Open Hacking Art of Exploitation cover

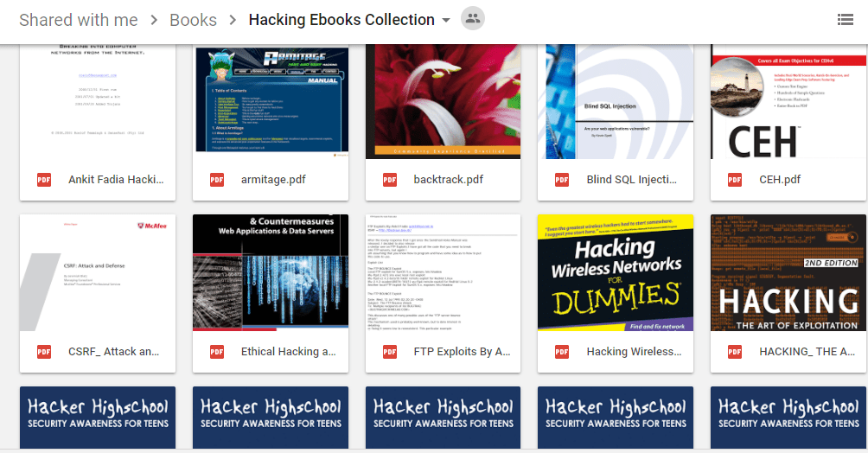click(x=788, y=272)
